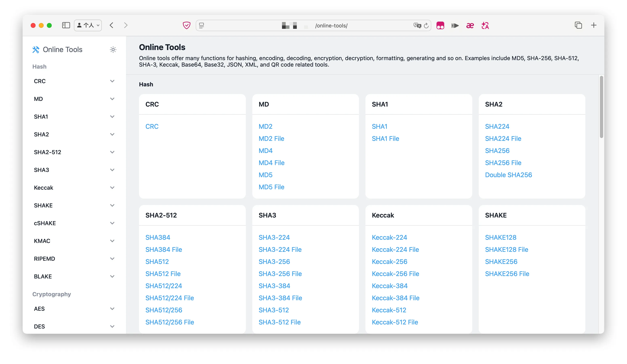This screenshot has height=364, width=627.
Task: Open SHAKE128 link
Action: tap(501, 237)
